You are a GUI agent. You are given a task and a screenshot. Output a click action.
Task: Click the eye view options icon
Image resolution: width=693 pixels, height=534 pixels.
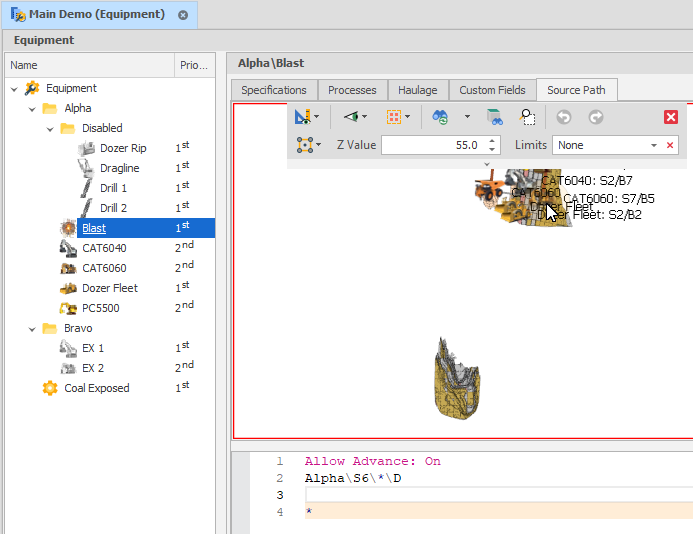pyautogui.click(x=351, y=117)
